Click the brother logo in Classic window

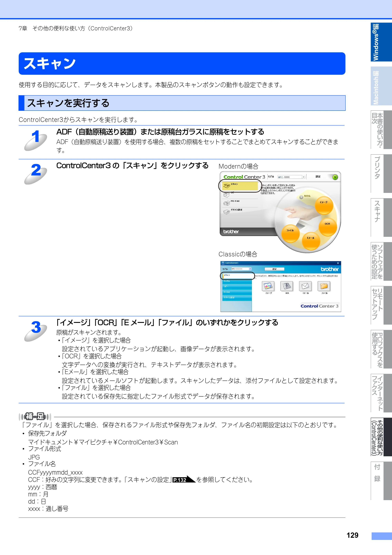tap(329, 269)
